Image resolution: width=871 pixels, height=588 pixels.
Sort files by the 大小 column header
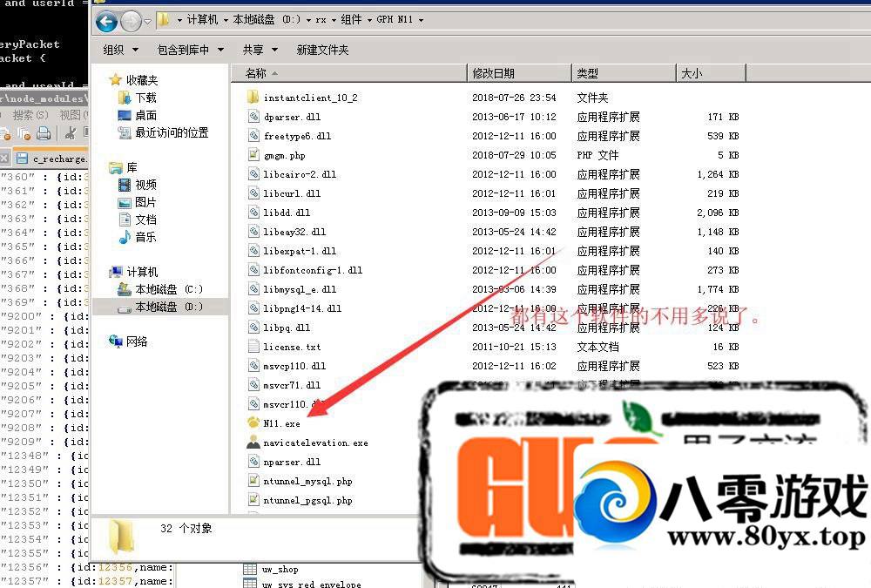pyautogui.click(x=711, y=73)
